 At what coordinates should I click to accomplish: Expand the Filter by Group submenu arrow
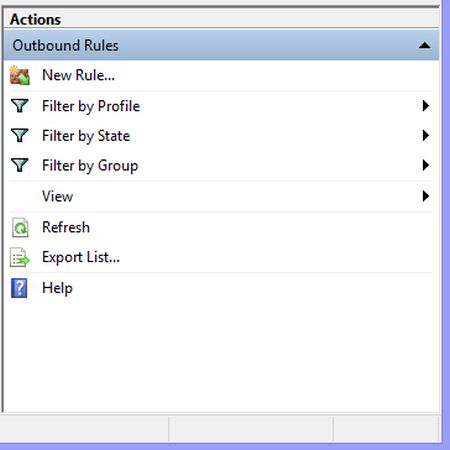point(426,165)
